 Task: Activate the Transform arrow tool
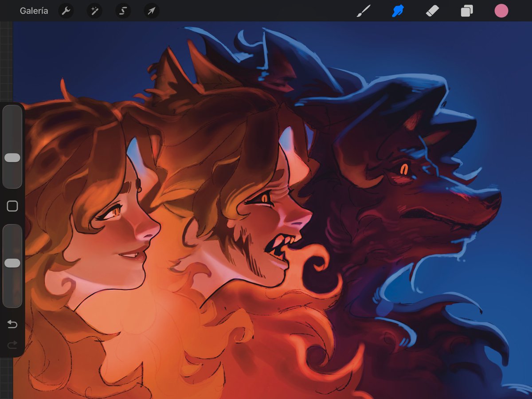coord(152,11)
